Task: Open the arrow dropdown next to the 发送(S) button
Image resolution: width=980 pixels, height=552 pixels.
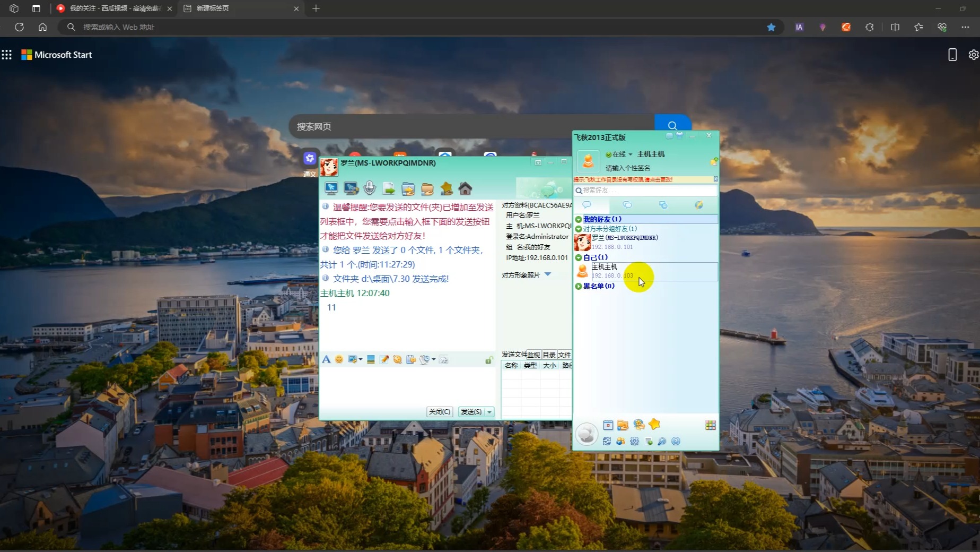Action: point(489,412)
